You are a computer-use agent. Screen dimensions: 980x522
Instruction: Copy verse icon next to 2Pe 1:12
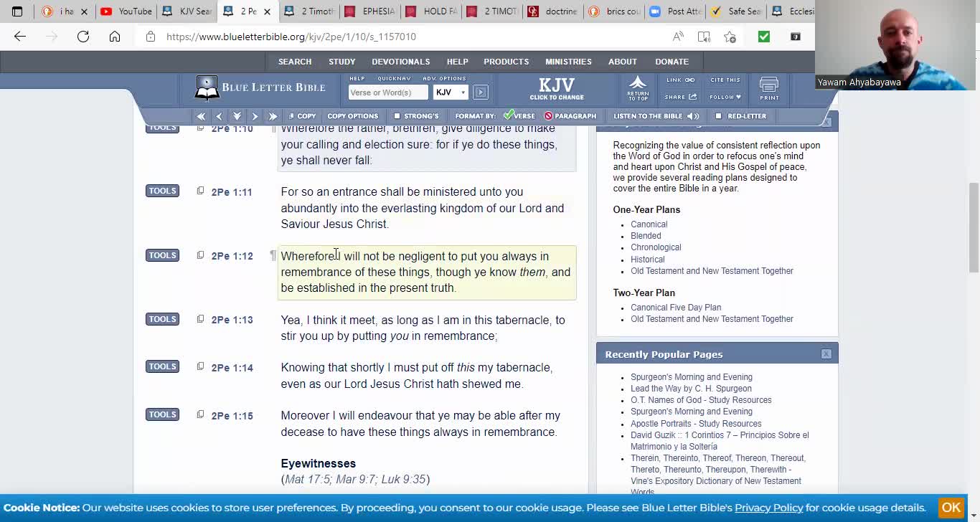coord(200,255)
